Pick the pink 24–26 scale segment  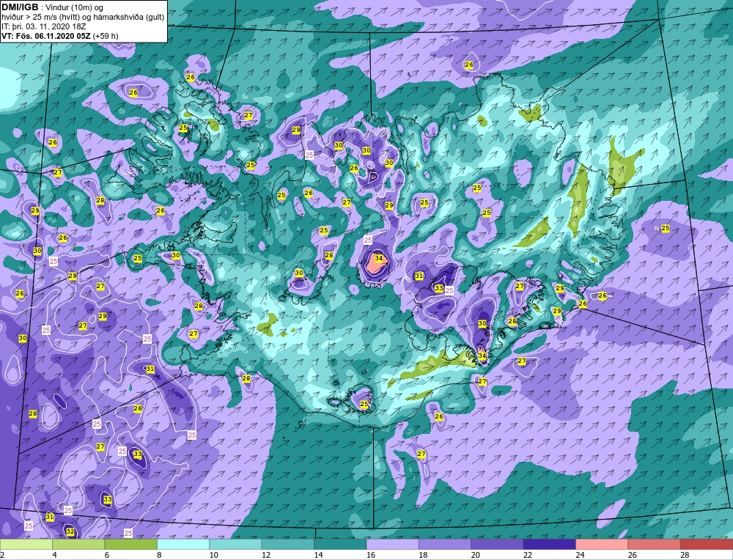(x=602, y=544)
